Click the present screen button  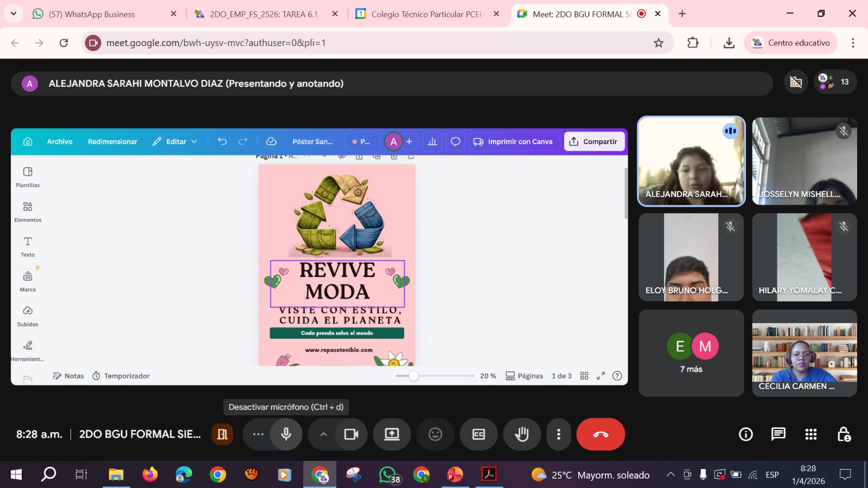click(x=392, y=434)
